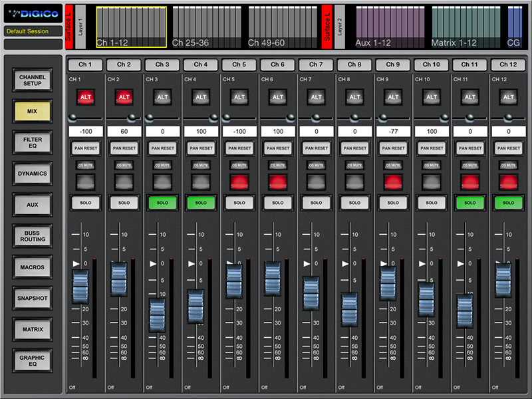
Task: Select the Matrix 1-12 bank thumbnail
Action: [x=466, y=27]
